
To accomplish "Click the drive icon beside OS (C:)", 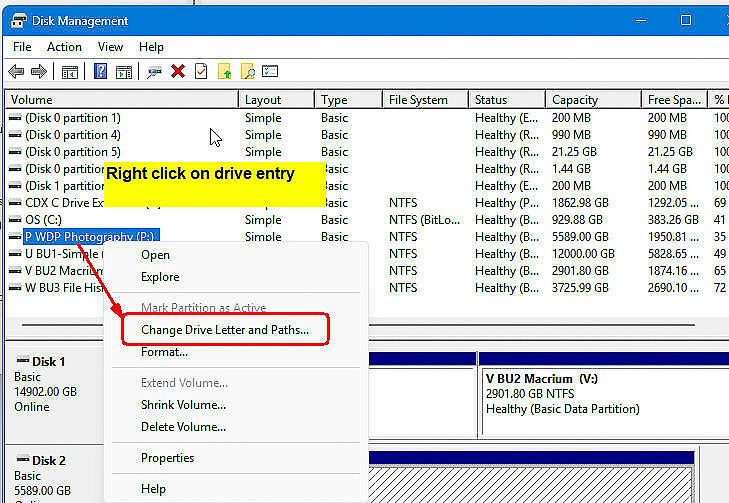I will click(15, 220).
